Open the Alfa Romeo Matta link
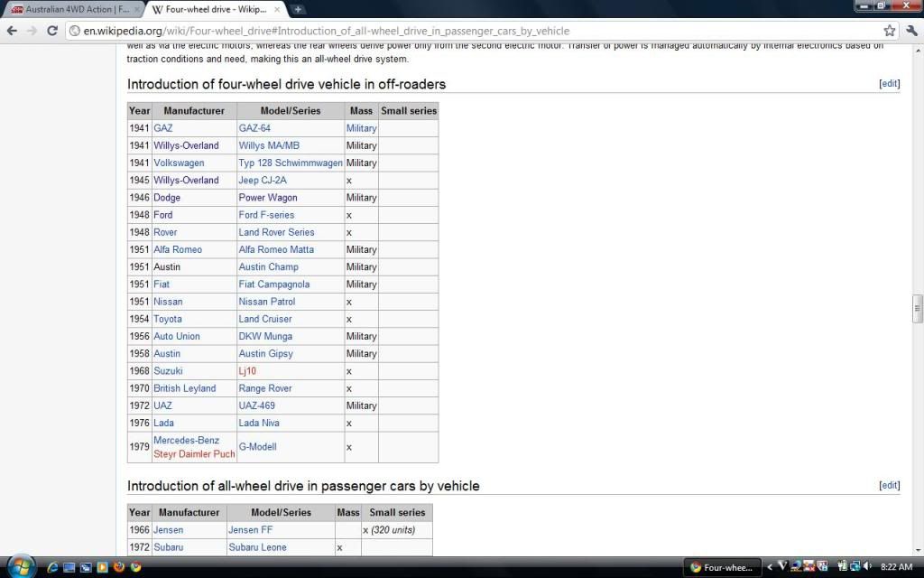Image resolution: width=924 pixels, height=578 pixels. (276, 249)
